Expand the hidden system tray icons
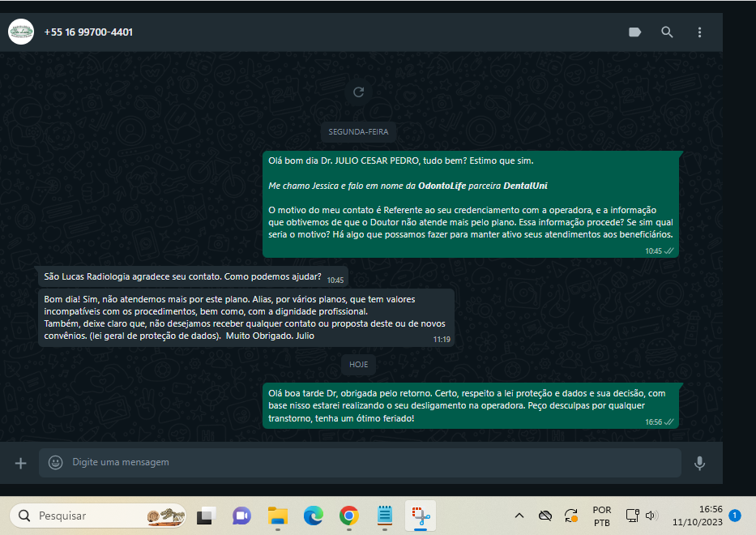The height and width of the screenshot is (535, 756). click(x=519, y=516)
